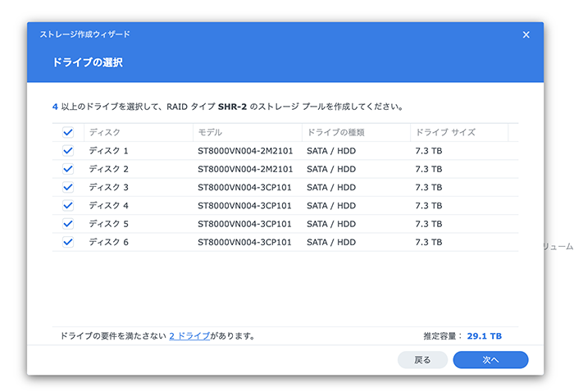This screenshot has width=574, height=392.
Task: Click model ST8000VN004-3CP101 of ディスク 5
Action: pos(244,224)
